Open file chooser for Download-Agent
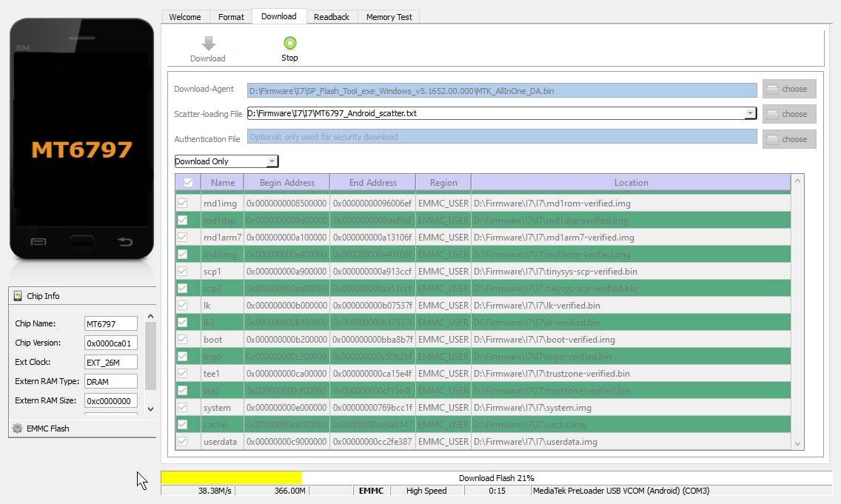Image resolution: width=841 pixels, height=504 pixels. (x=788, y=88)
